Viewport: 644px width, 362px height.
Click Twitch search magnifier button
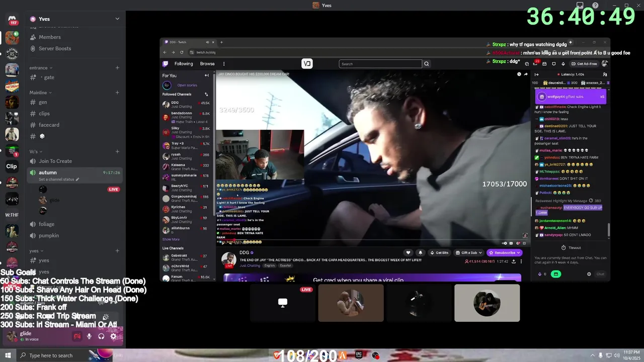click(426, 64)
